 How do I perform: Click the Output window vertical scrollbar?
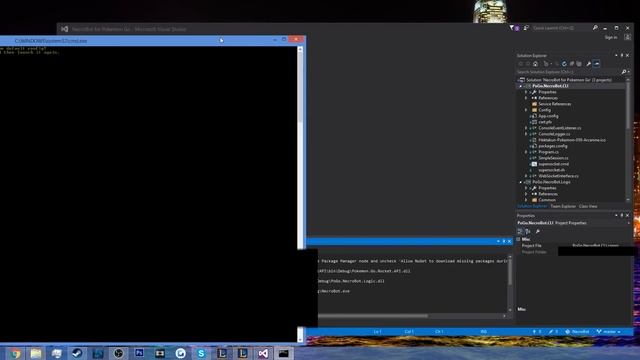click(510, 283)
